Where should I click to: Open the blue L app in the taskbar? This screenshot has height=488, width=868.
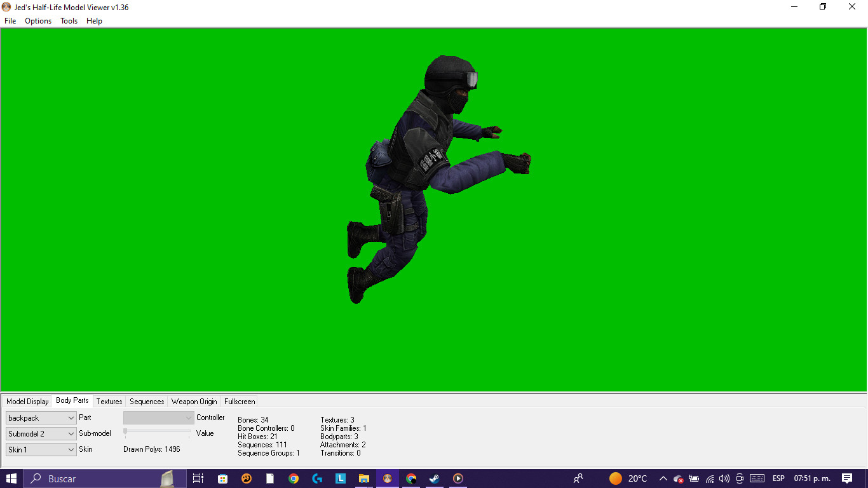pyautogui.click(x=341, y=478)
